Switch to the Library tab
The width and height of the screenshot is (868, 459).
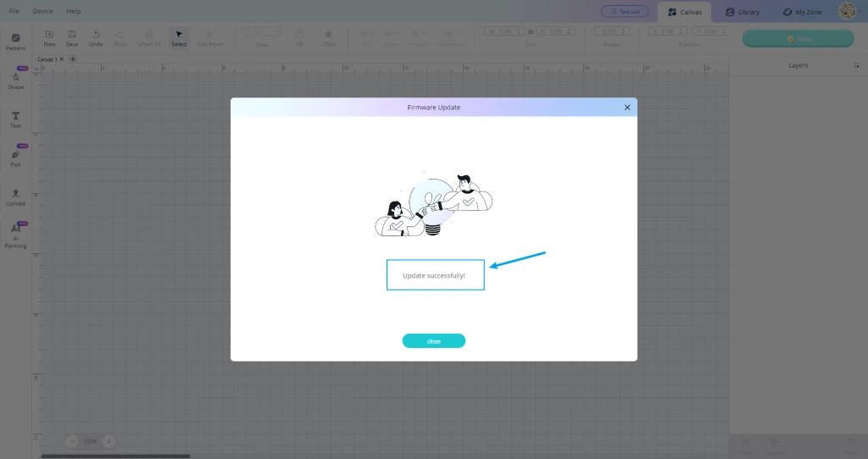[x=743, y=12]
